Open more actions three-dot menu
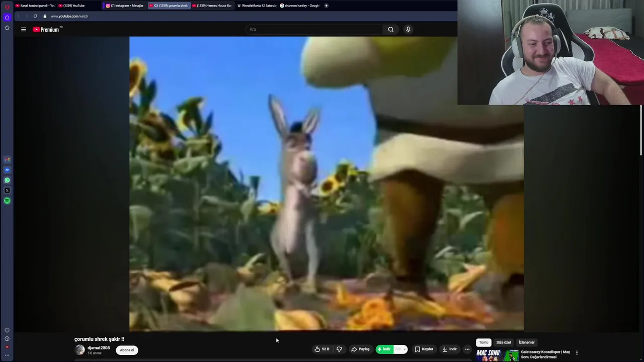 tap(467, 349)
